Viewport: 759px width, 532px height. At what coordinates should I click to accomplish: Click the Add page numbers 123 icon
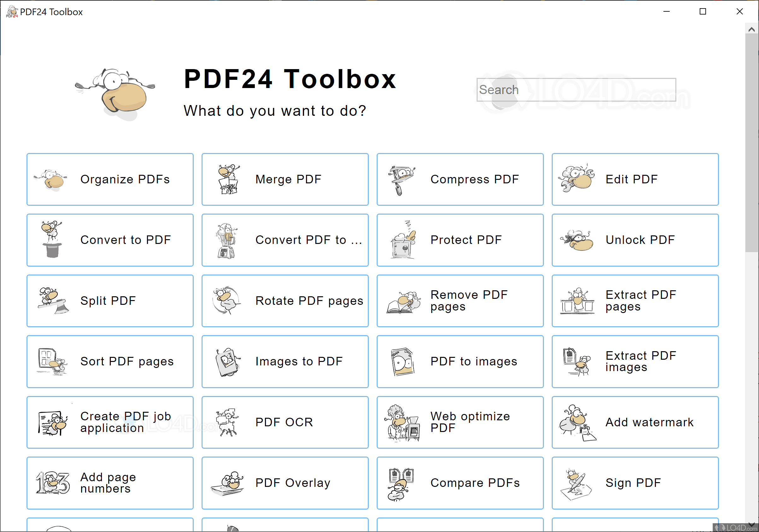click(x=53, y=483)
